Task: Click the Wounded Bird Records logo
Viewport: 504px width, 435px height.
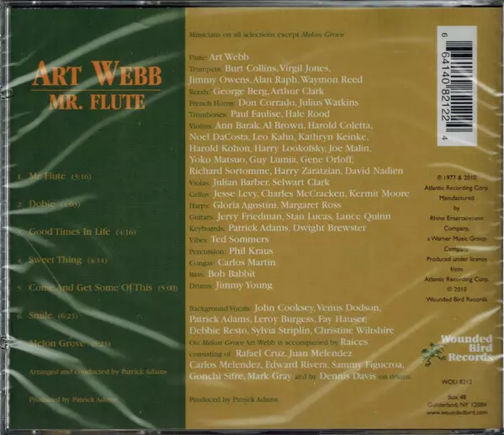Action: (x=457, y=350)
